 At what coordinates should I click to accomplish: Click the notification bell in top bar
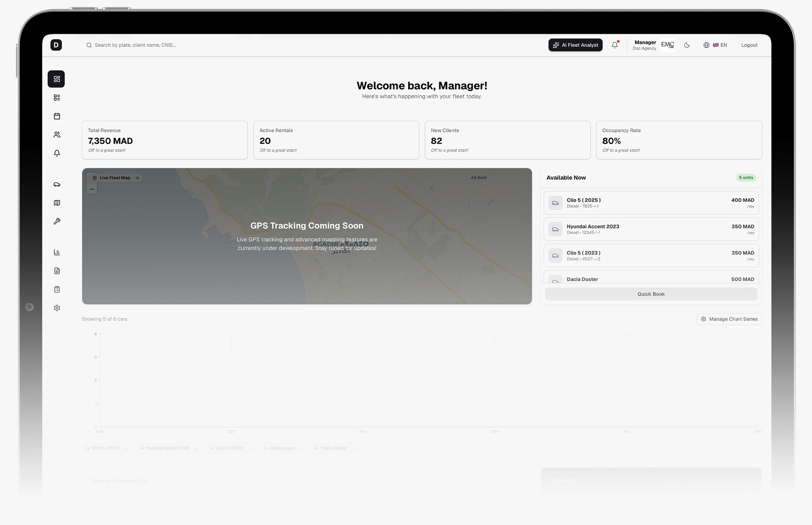click(x=615, y=45)
